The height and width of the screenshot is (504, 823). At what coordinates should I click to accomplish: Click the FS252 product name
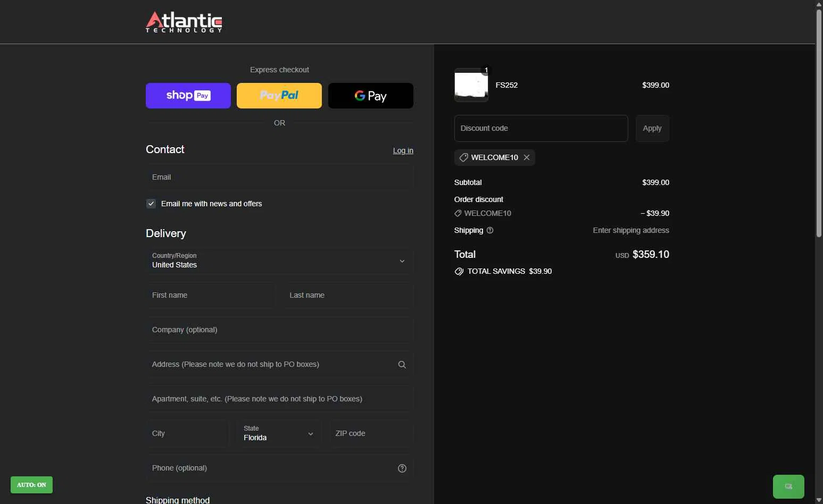click(x=506, y=85)
